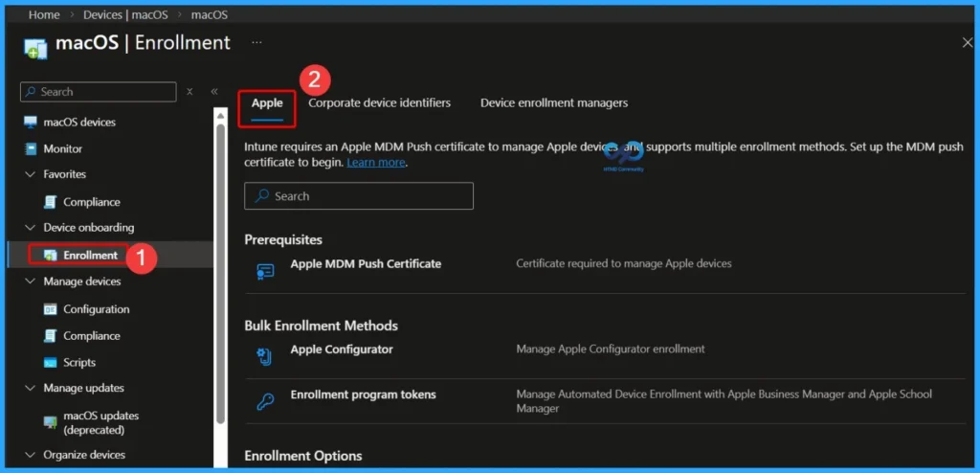980x473 pixels.
Task: Collapse the sidebar with double-chevron icon
Action: click(x=213, y=91)
